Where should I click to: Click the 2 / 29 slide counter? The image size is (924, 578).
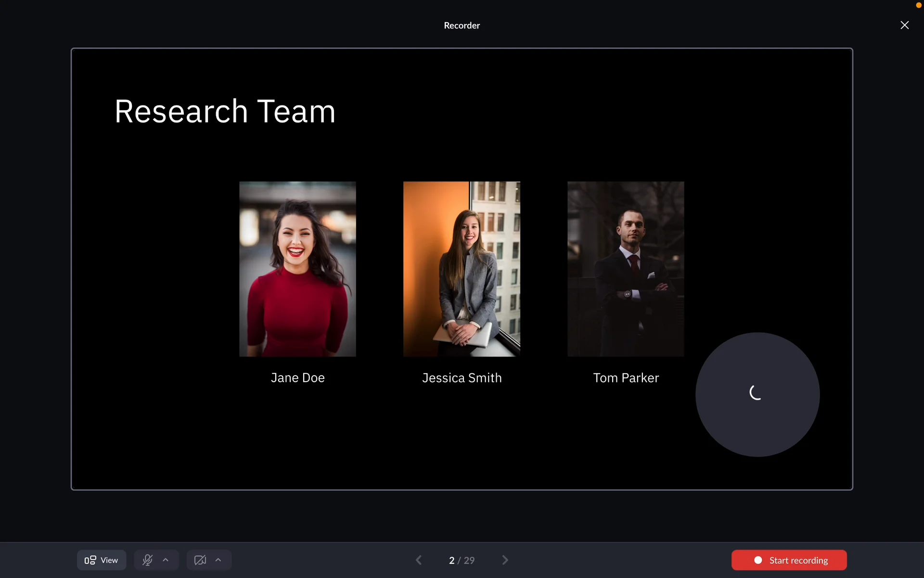coord(462,560)
